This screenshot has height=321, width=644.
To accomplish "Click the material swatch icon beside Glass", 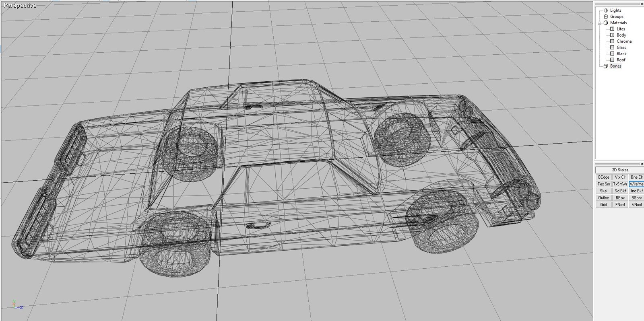I will (x=612, y=47).
